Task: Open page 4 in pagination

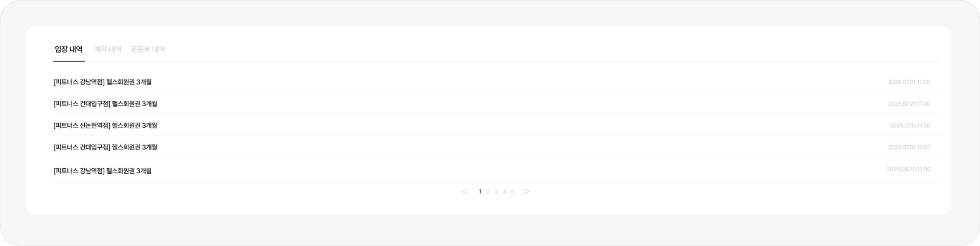Action: click(x=504, y=192)
